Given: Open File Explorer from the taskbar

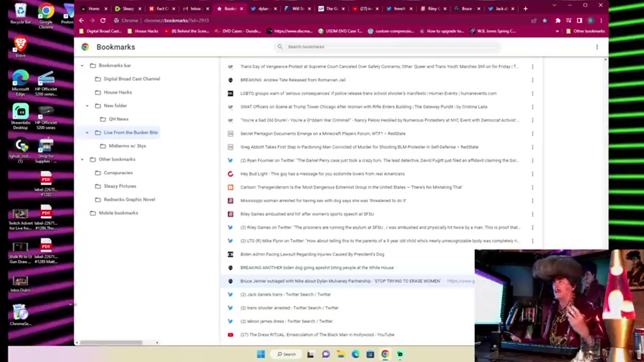Looking at the screenshot, I should click(x=341, y=354).
